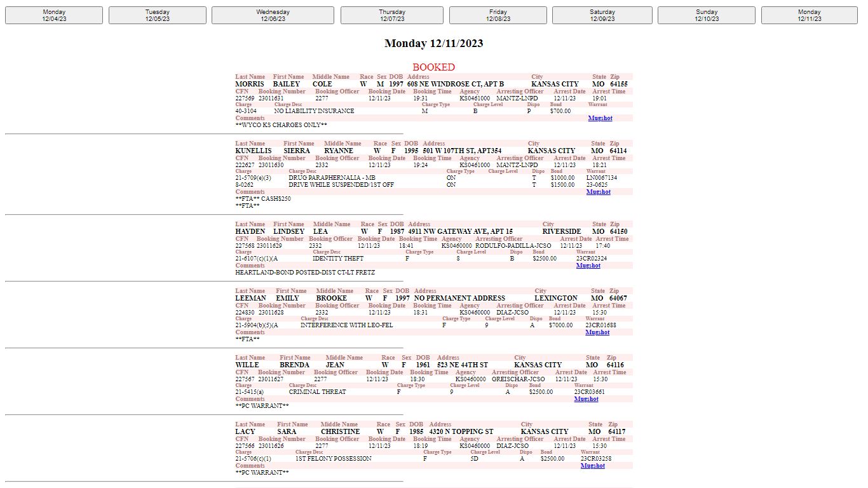This screenshot has height=488, width=868.
Task: Click address 608 NE WINDROSE CT, APT B
Action: 456,84
